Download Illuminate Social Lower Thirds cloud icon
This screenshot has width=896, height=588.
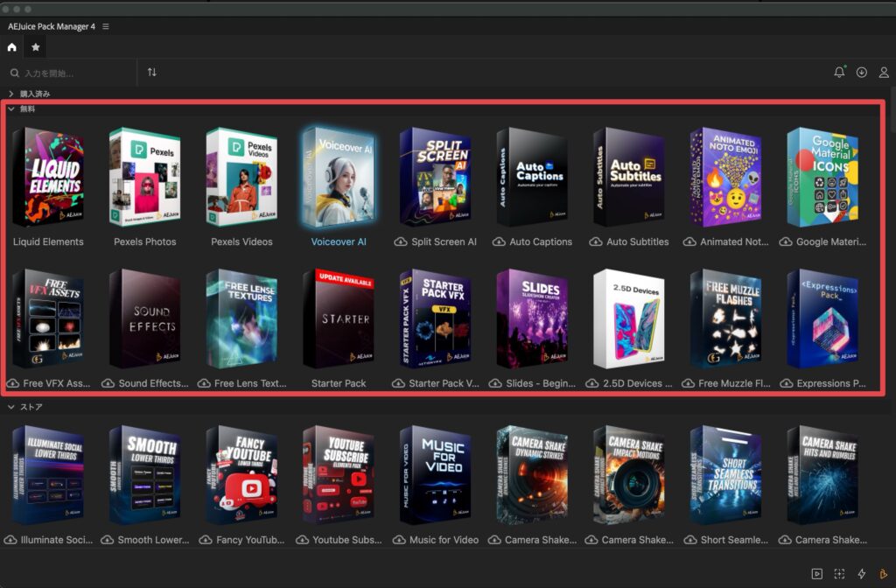point(10,540)
